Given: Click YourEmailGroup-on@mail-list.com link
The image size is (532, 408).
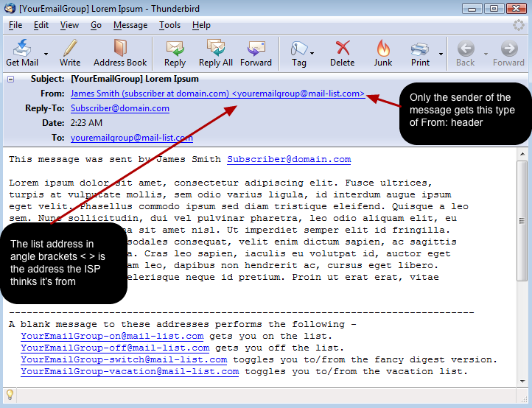Looking at the screenshot, I should tap(112, 336).
